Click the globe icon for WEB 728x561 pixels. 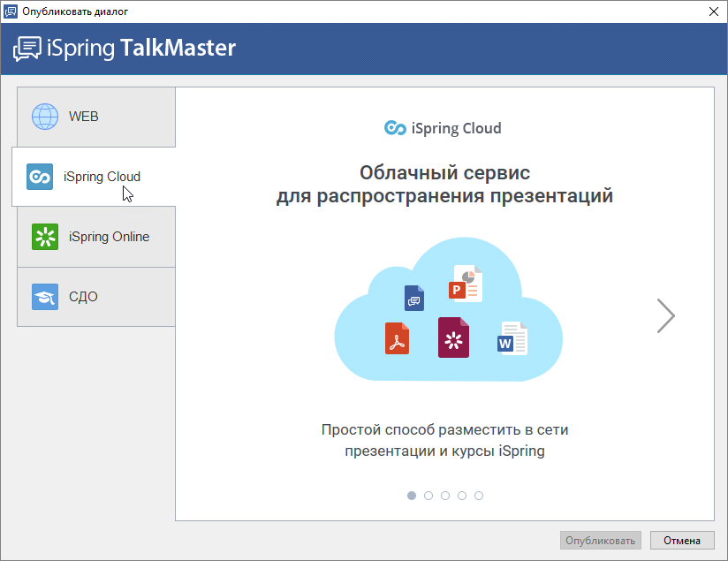[45, 116]
